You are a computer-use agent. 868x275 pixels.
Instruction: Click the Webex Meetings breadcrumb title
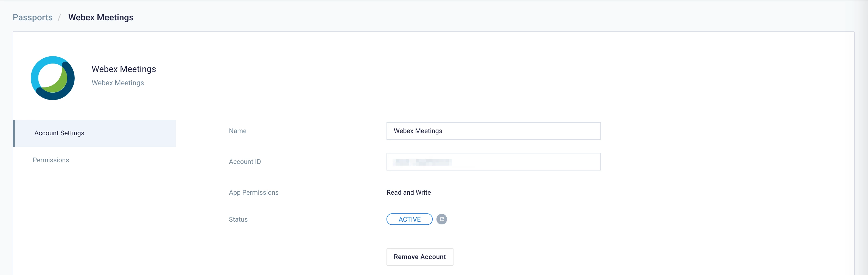[101, 18]
